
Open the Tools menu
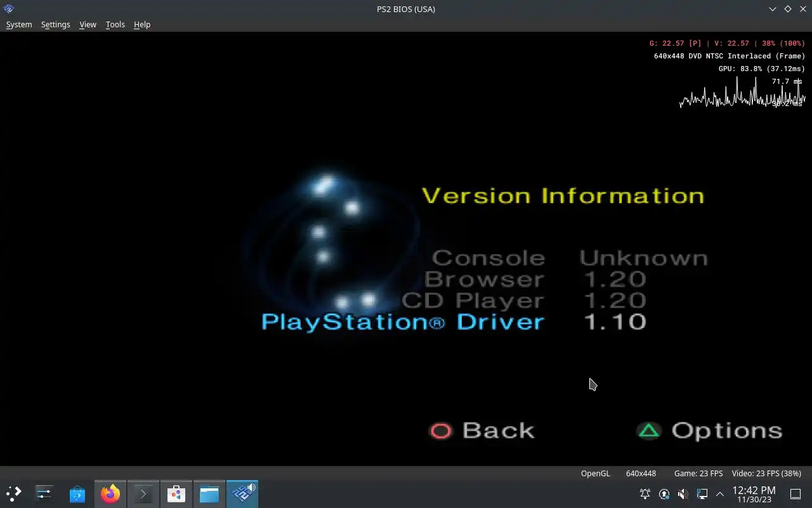[x=115, y=24]
